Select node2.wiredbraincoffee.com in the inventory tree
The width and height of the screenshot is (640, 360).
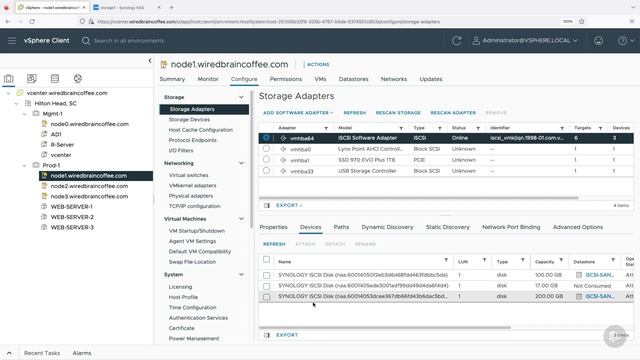tap(89, 186)
